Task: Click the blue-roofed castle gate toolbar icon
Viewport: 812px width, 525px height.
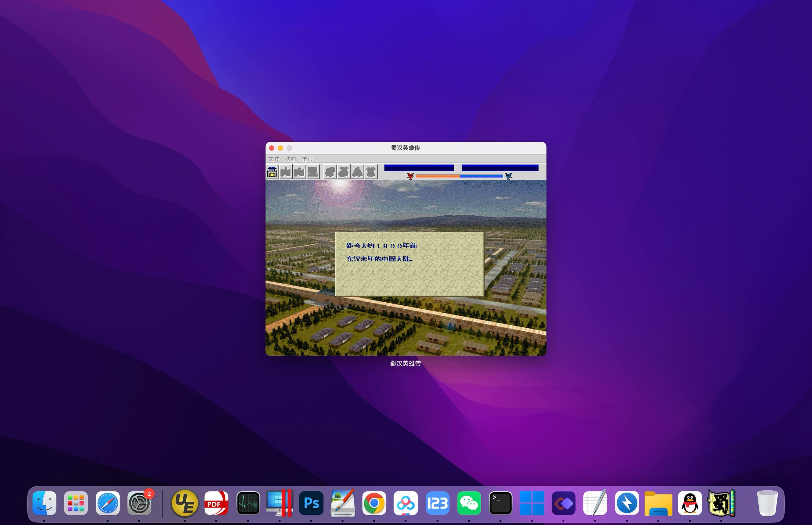Action: click(x=272, y=172)
